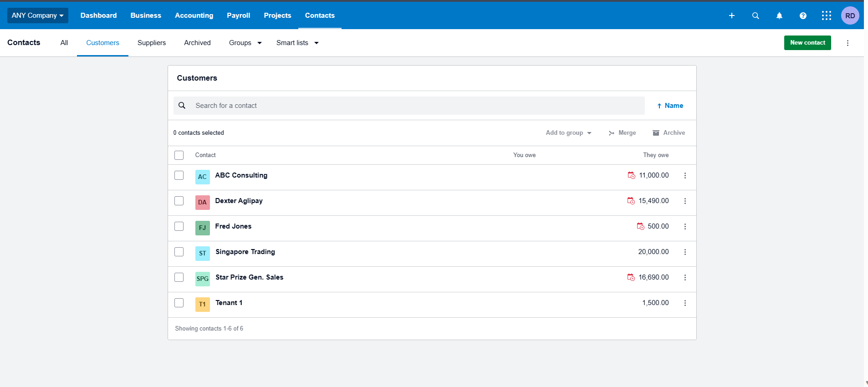
Task: Open global search magnifier icon
Action: click(756, 15)
